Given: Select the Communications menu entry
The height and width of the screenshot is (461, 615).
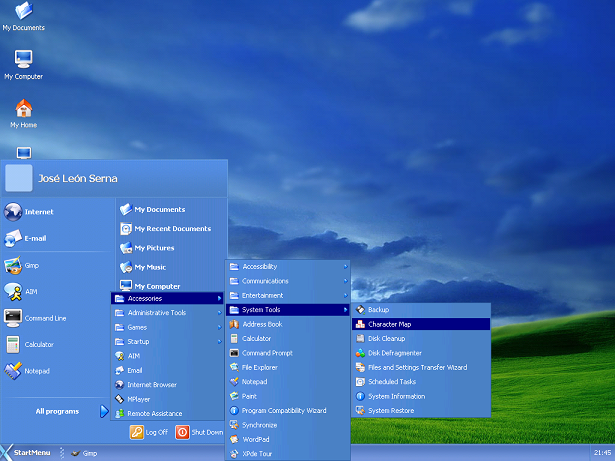Looking at the screenshot, I should pos(287,281).
